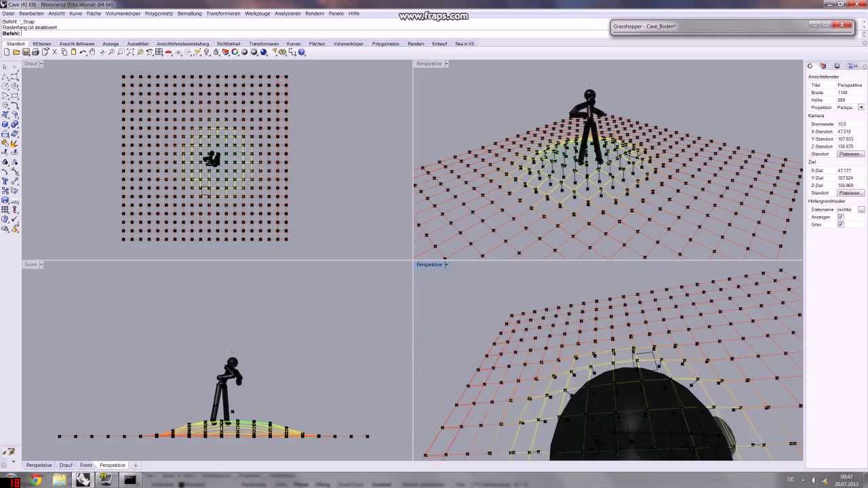The height and width of the screenshot is (488, 868).
Task: Switch to the KEbenen toolbar tab
Action: (41, 43)
